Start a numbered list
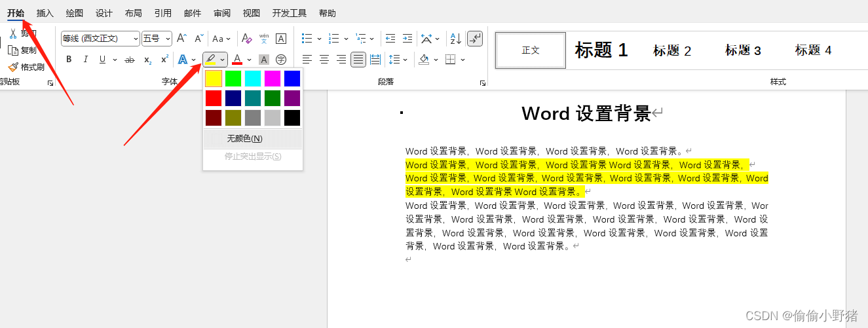This screenshot has width=868, height=328. [x=334, y=39]
